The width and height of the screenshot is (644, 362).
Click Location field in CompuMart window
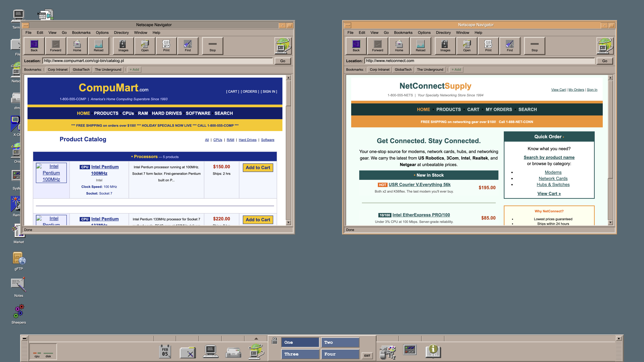click(157, 61)
